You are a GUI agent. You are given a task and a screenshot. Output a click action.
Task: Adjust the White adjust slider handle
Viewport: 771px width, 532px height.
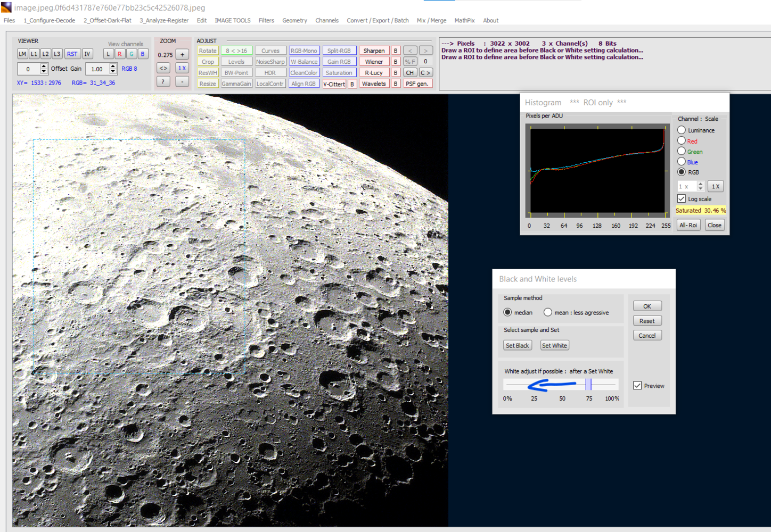click(588, 384)
